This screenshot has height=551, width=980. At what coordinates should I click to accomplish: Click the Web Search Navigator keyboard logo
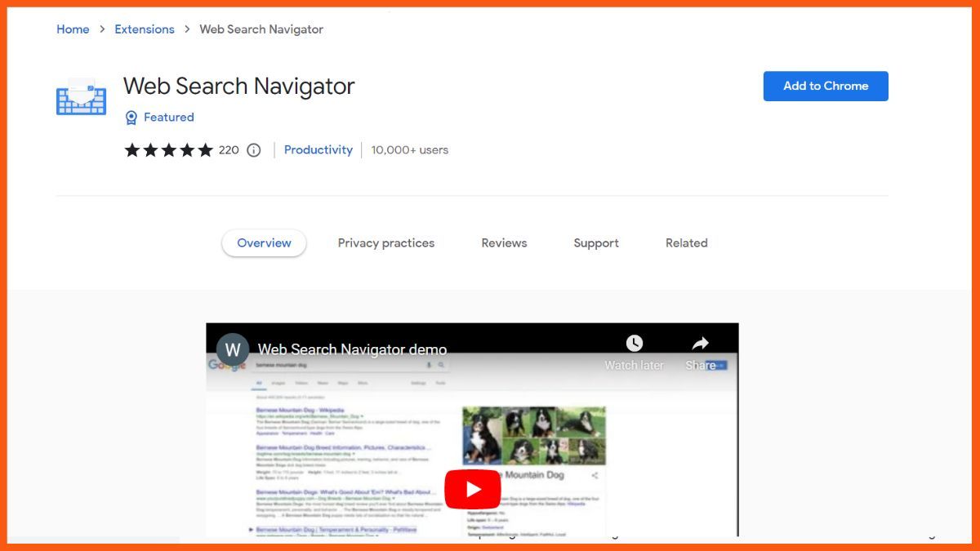[x=81, y=97]
